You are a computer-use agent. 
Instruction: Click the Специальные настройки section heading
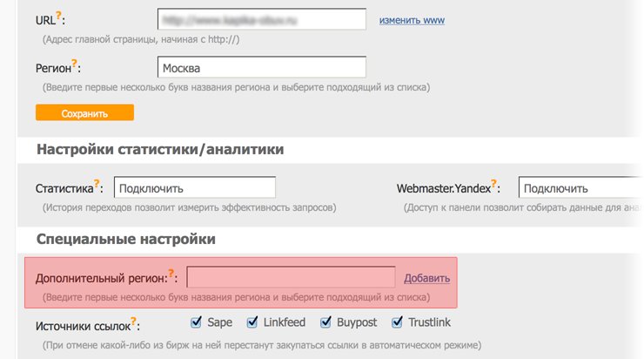[126, 238]
